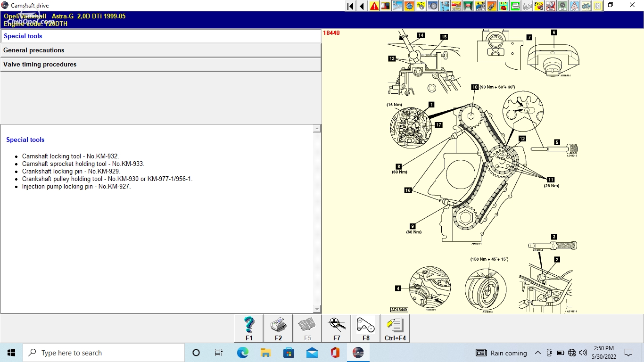Go back with the left arrow icon
The width and height of the screenshot is (644, 362).
pos(362,6)
